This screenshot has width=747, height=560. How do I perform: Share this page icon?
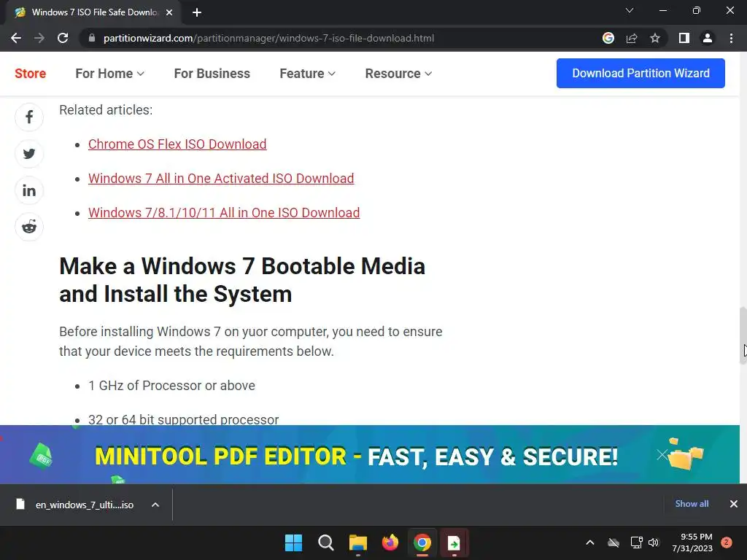coord(632,38)
